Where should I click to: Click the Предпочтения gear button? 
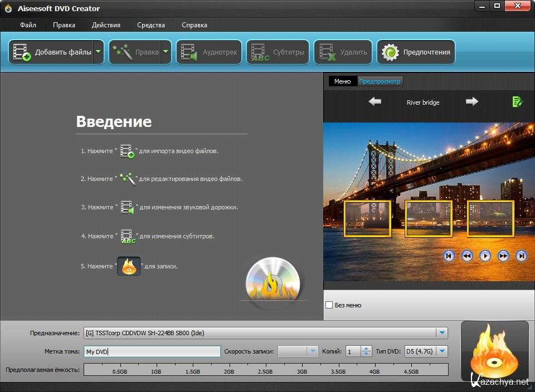click(x=416, y=52)
